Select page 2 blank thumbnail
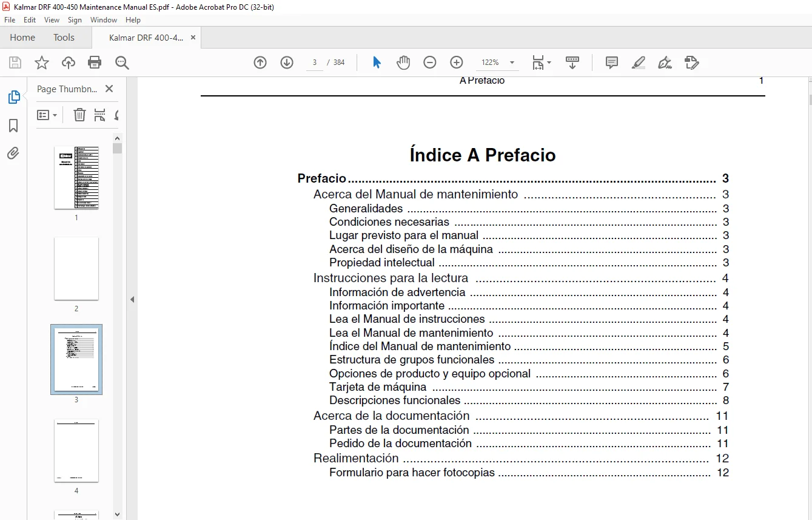The height and width of the screenshot is (520, 812). 76,268
